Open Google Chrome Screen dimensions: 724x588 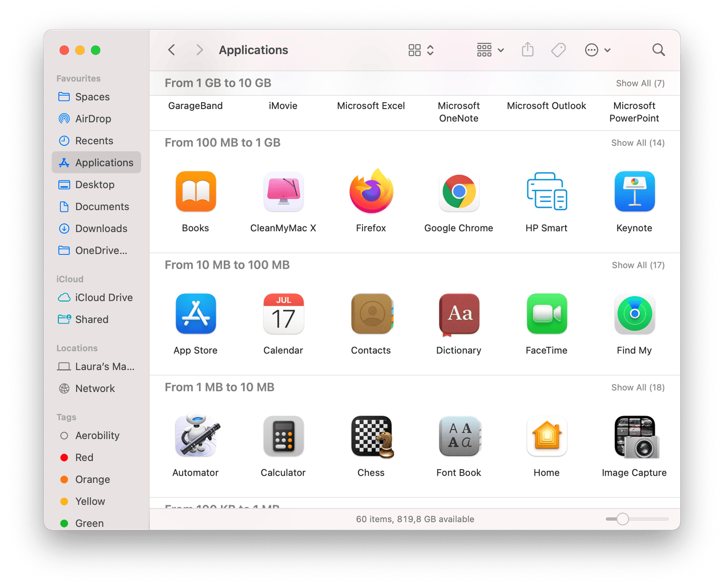pyautogui.click(x=459, y=191)
